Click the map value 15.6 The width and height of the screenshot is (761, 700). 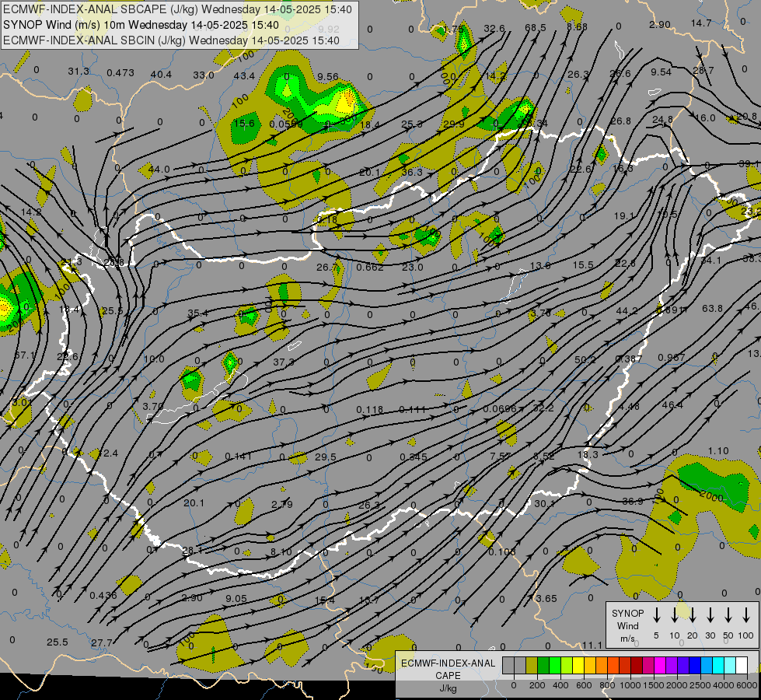244,124
